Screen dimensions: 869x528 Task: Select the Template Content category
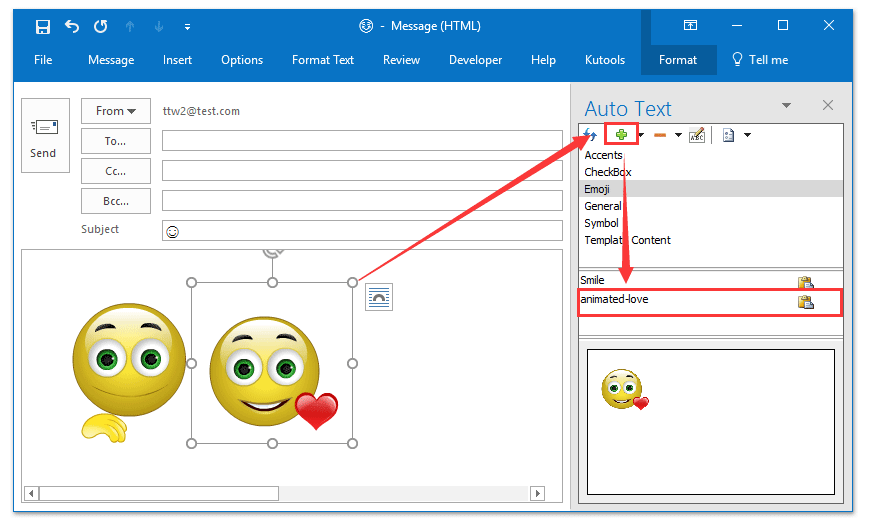pos(711,240)
